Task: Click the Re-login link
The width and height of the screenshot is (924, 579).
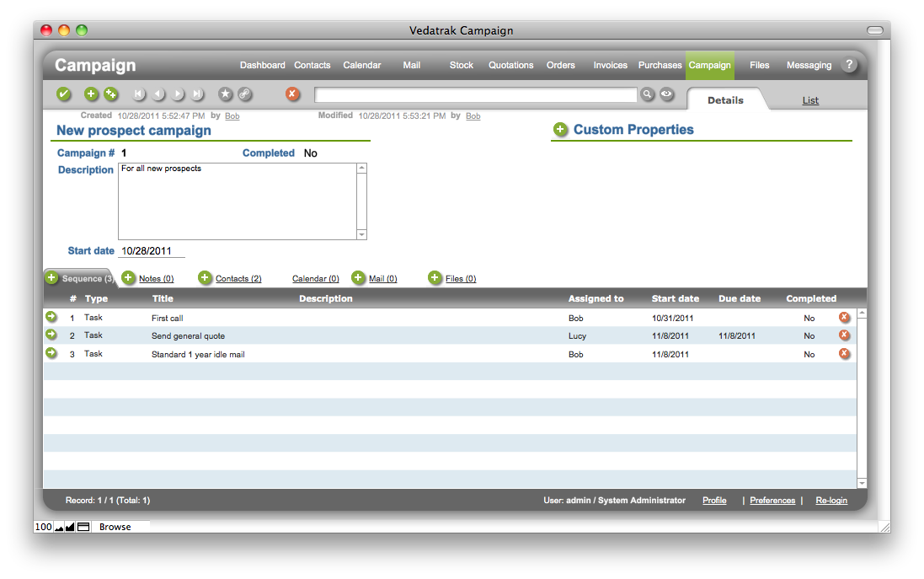Action: point(831,500)
